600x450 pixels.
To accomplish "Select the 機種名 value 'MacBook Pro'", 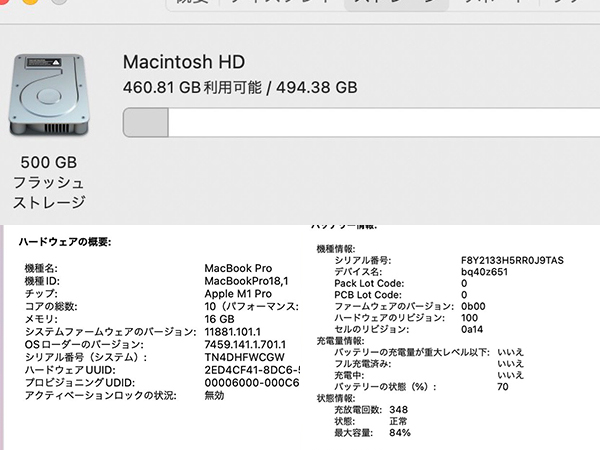I will 238,268.
